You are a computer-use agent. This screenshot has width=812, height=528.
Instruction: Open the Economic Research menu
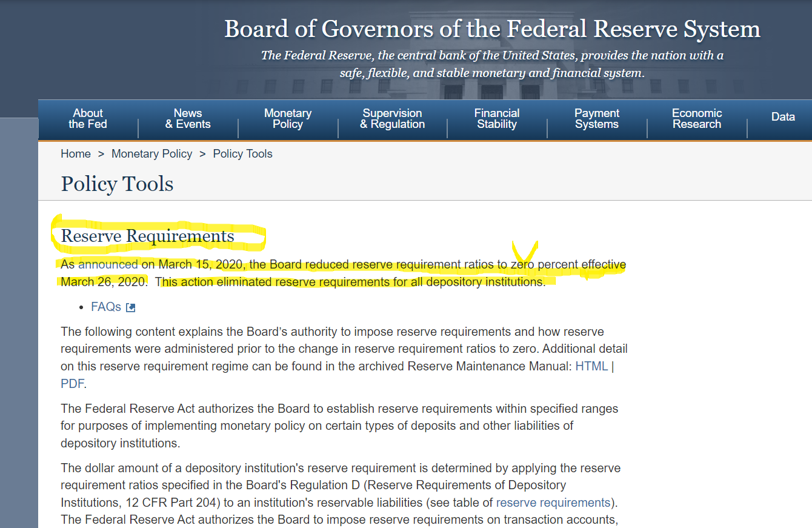click(x=697, y=119)
